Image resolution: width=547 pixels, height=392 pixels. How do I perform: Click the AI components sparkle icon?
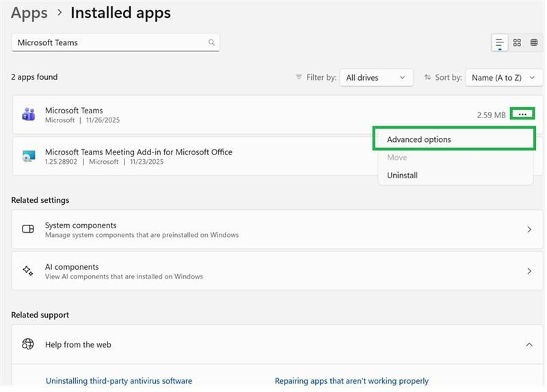coord(28,271)
